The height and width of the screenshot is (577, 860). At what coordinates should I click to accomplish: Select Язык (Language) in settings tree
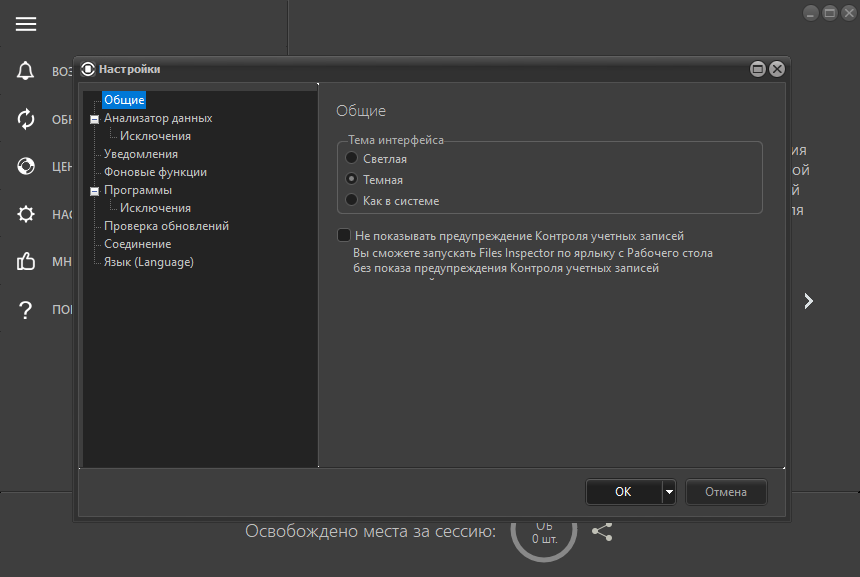(149, 262)
